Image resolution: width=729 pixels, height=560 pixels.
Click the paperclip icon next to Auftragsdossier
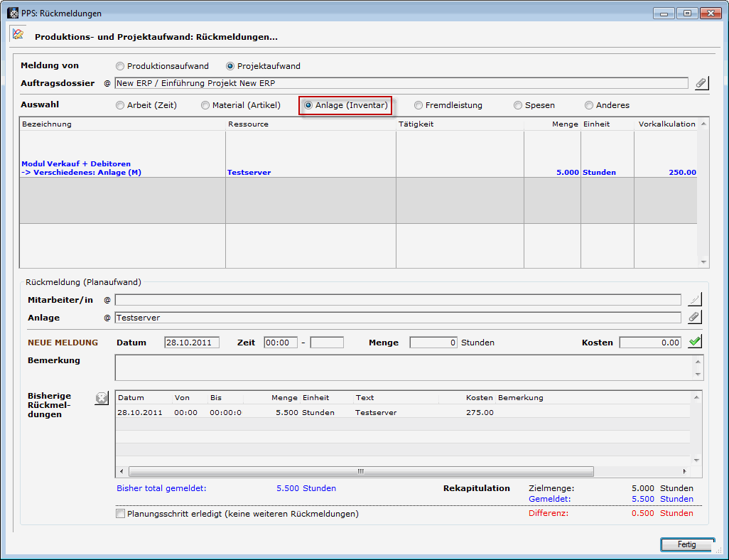[x=701, y=84]
